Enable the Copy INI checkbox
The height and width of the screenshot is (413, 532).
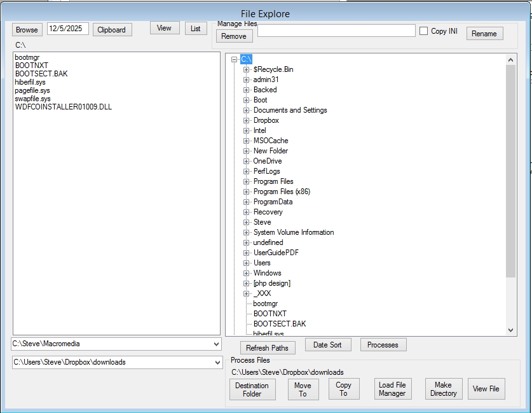424,31
